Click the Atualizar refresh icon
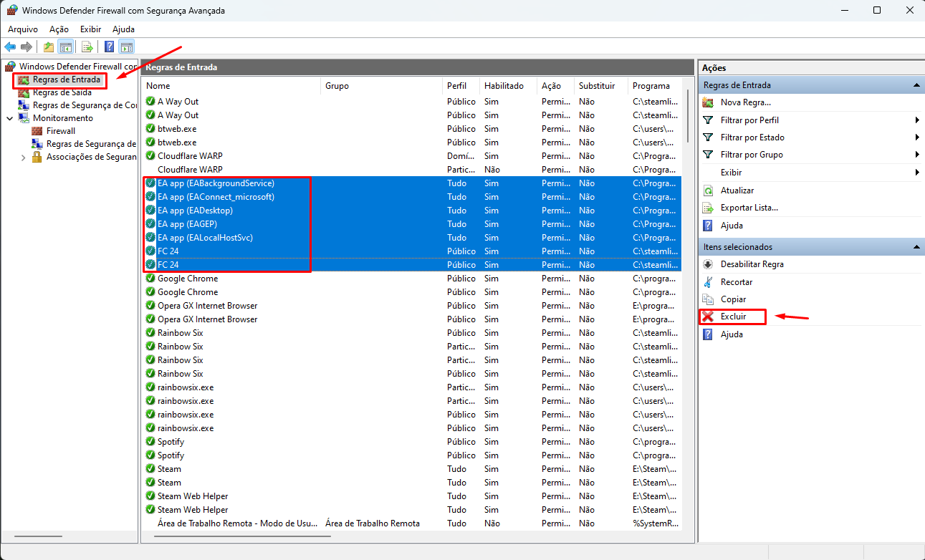The width and height of the screenshot is (925, 560). click(708, 190)
